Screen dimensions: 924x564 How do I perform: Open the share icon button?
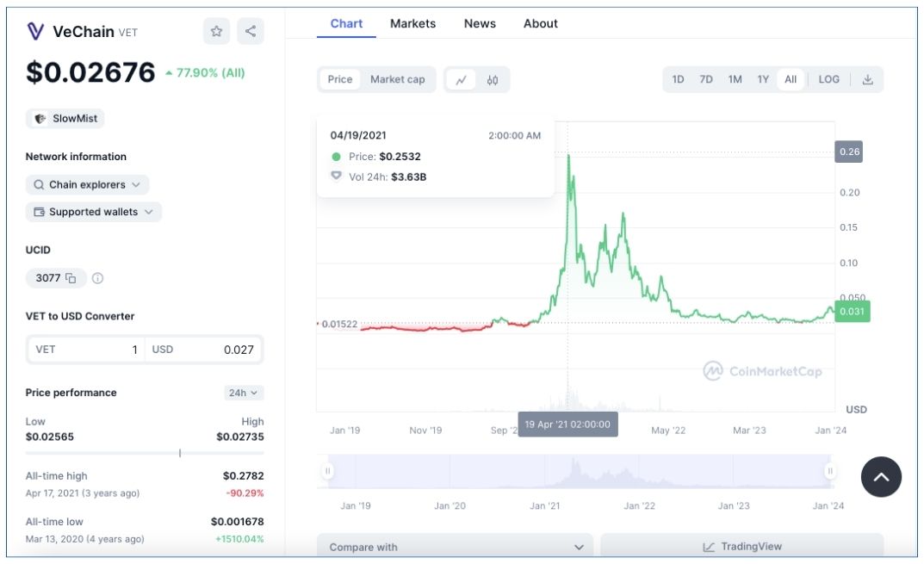click(x=251, y=31)
